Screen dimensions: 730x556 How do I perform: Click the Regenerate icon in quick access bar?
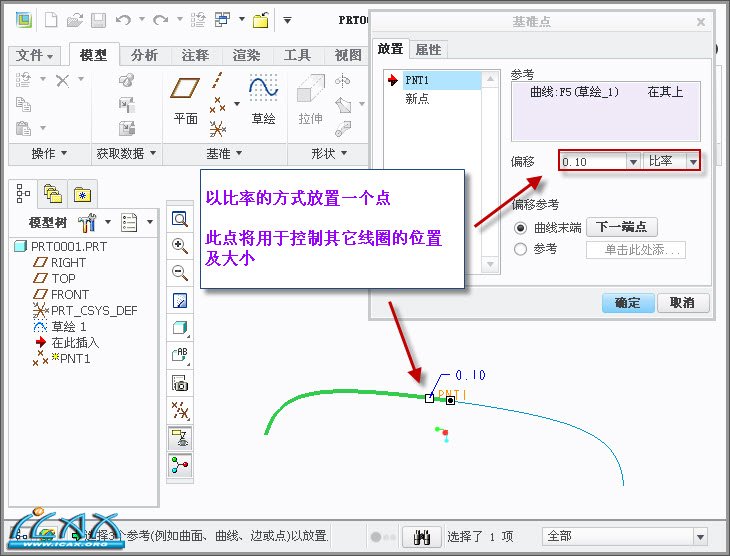click(x=198, y=20)
